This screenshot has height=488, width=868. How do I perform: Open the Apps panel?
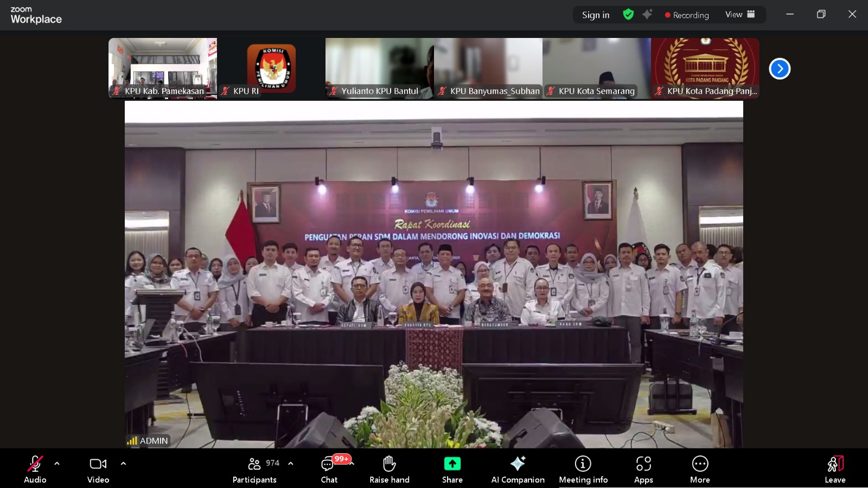[643, 468]
